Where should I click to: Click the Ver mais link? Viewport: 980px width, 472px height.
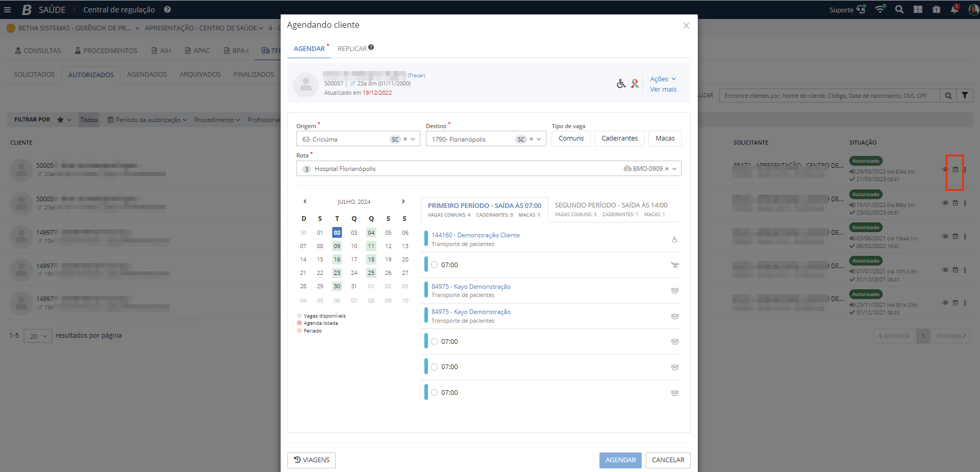point(663,89)
